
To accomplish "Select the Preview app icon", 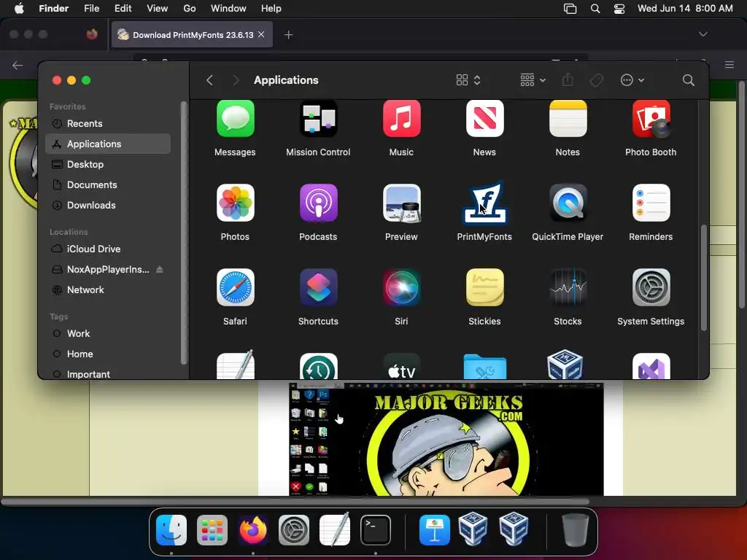I will (402, 203).
